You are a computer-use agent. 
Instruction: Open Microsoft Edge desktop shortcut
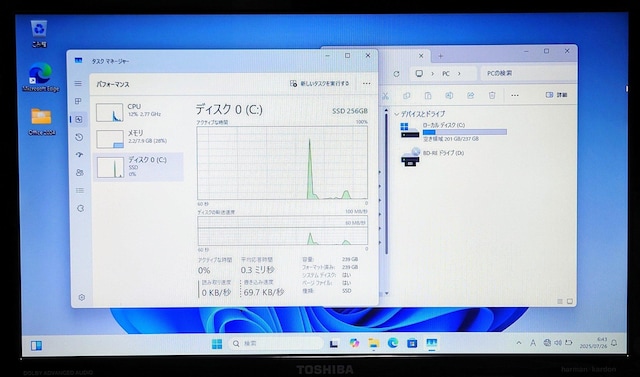pyautogui.click(x=40, y=77)
